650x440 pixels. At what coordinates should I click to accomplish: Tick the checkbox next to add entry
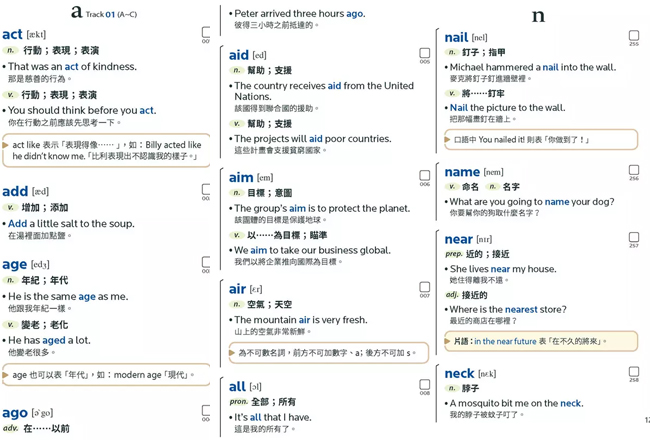[206, 190]
